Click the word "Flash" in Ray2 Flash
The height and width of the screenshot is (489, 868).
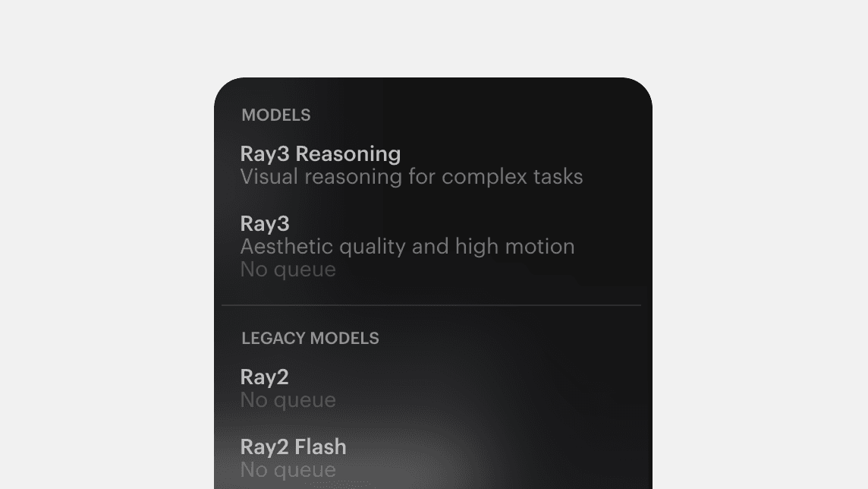coord(320,447)
